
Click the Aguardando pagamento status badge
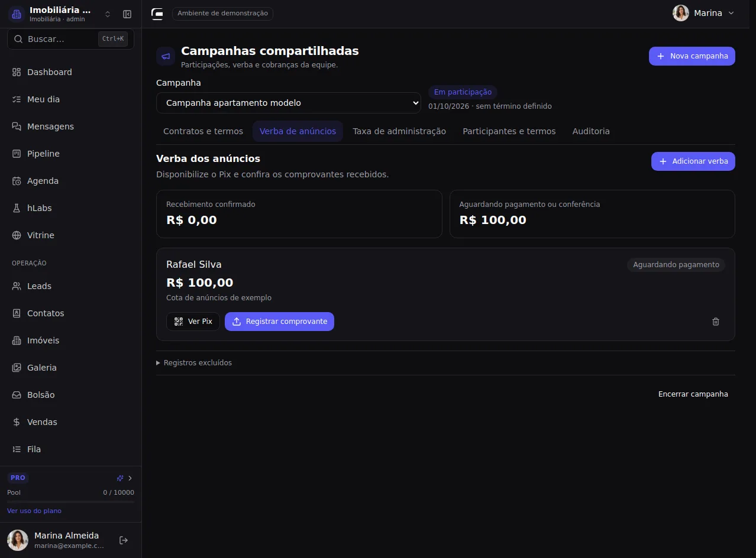676,265
